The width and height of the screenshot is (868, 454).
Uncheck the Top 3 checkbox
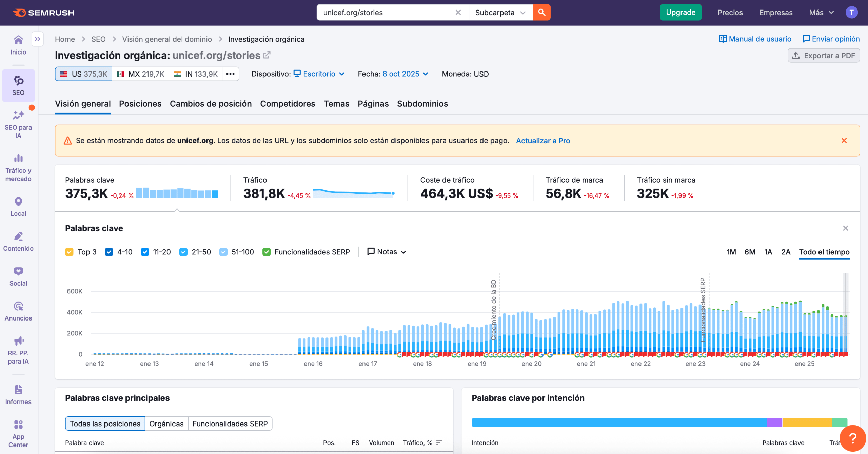click(x=69, y=252)
